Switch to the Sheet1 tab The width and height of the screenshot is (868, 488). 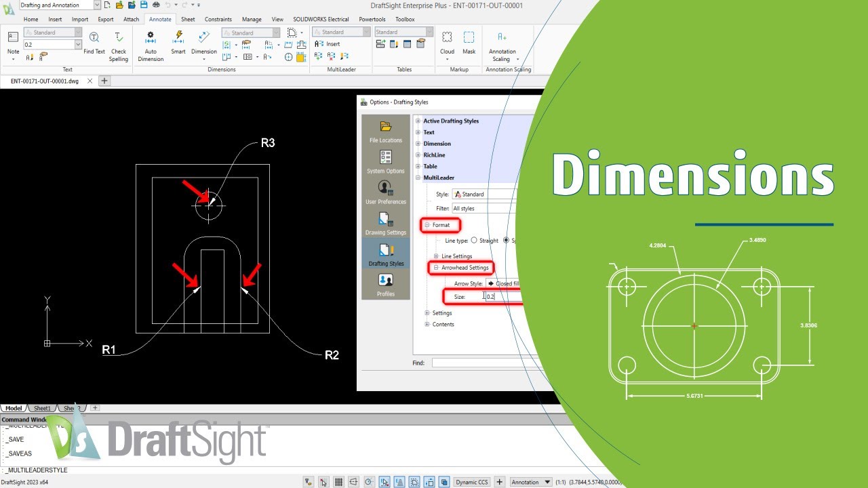click(43, 408)
